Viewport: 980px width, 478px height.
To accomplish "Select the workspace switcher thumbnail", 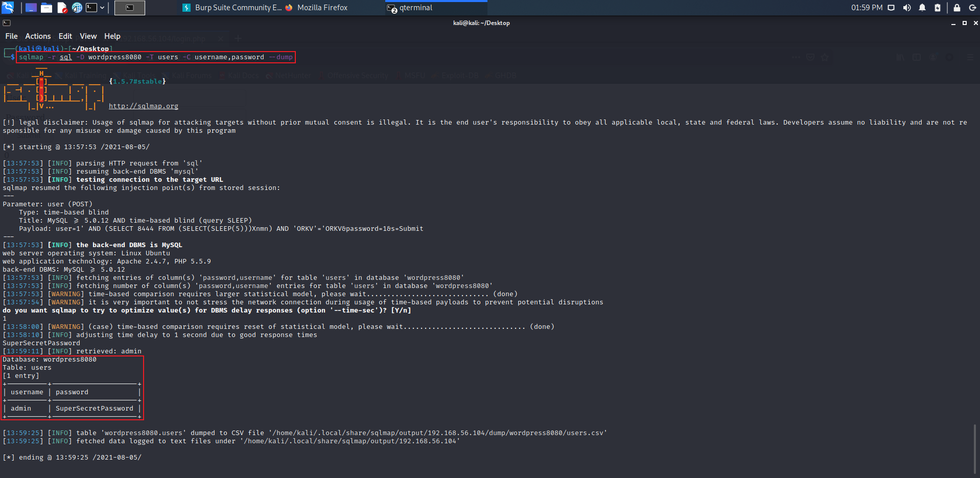I will [130, 8].
